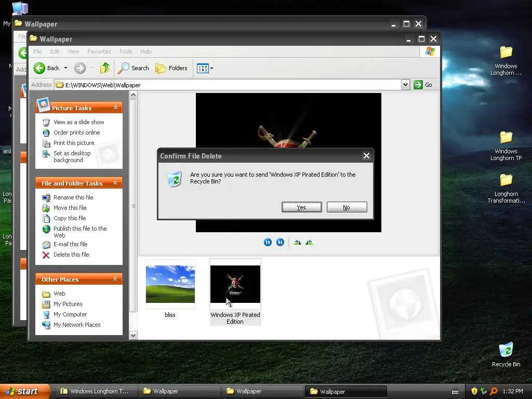Click the Search magnifier toolbar button
532x399 pixels.
pyautogui.click(x=134, y=68)
